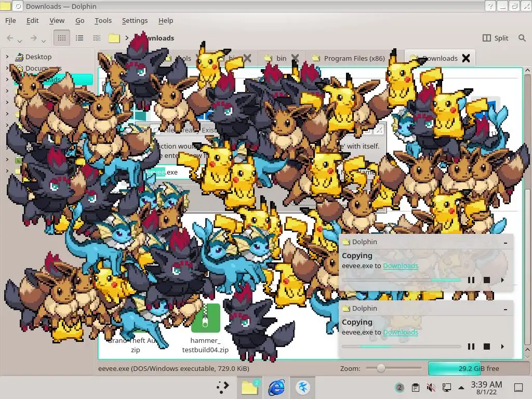Click the folder icon in the location bar
Viewport: 532px width, 399px height.
(114, 38)
